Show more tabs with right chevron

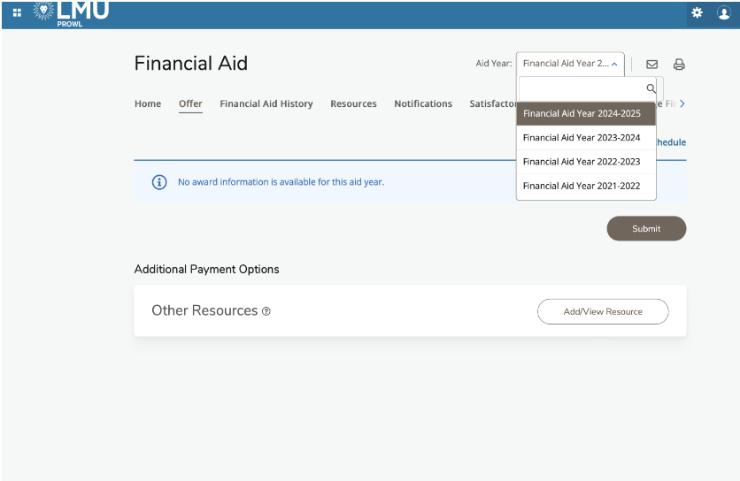pos(682,103)
